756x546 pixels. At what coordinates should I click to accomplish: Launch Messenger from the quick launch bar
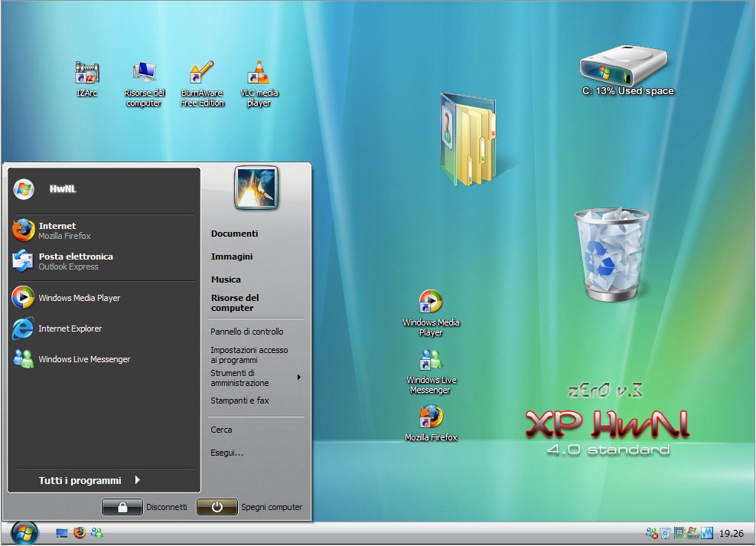click(x=97, y=532)
